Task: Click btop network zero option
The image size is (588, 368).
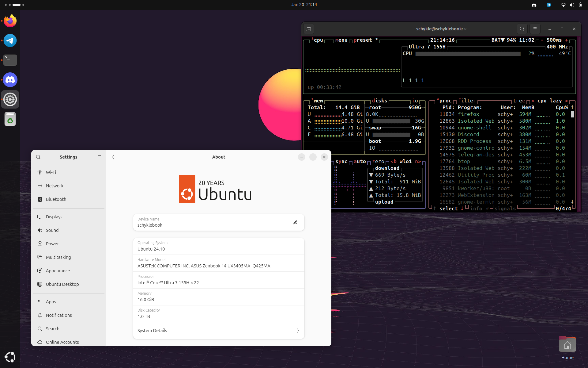Action: coord(378,162)
